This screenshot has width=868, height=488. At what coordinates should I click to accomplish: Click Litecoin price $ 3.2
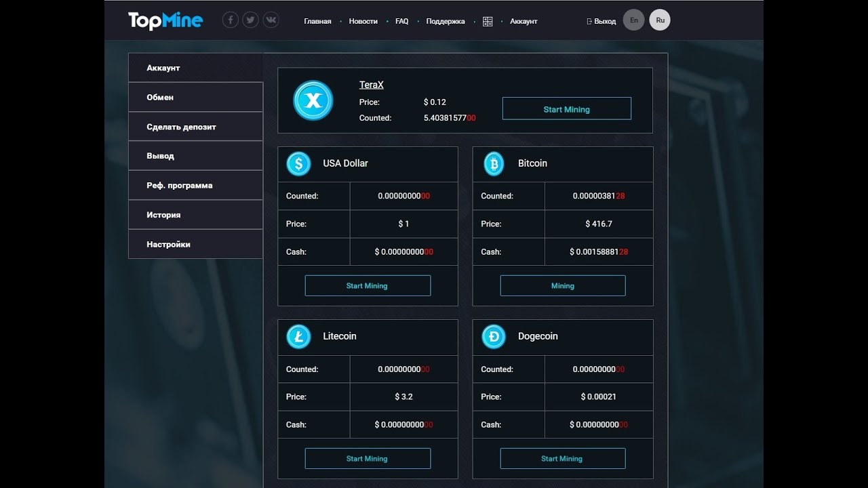point(403,396)
